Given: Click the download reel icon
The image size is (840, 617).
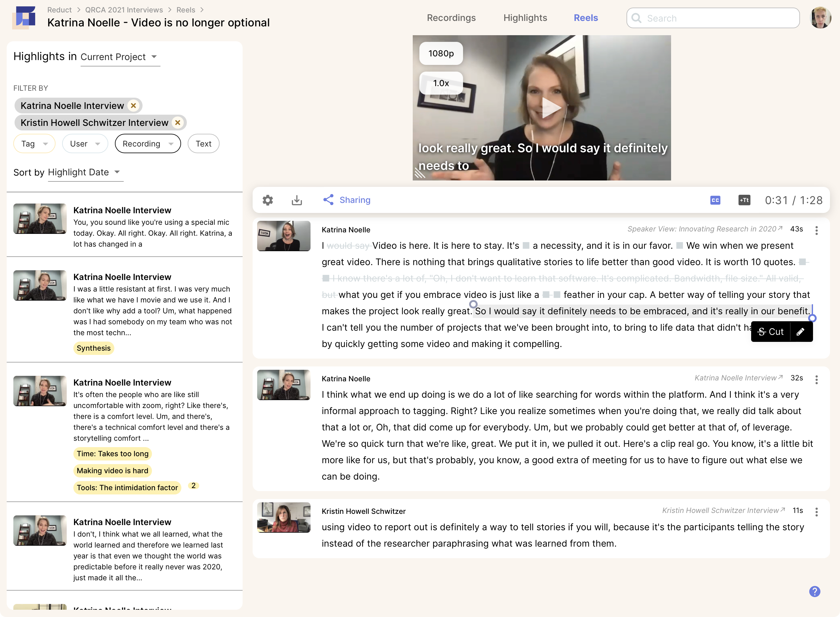Looking at the screenshot, I should coord(297,200).
